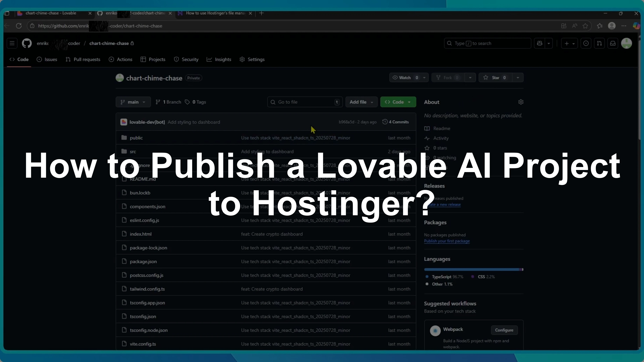644x362 pixels.
Task: Open the package-lock.json file
Action: (149, 248)
